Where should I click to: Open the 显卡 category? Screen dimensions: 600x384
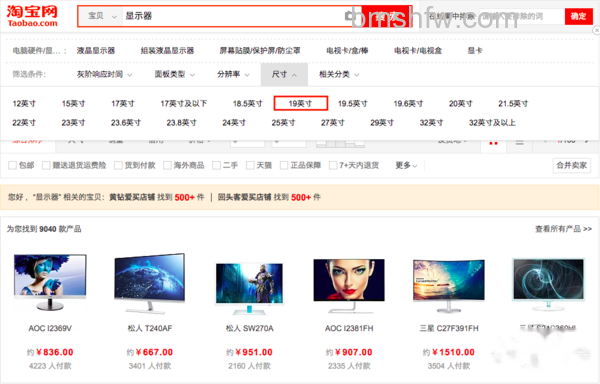[x=475, y=50]
